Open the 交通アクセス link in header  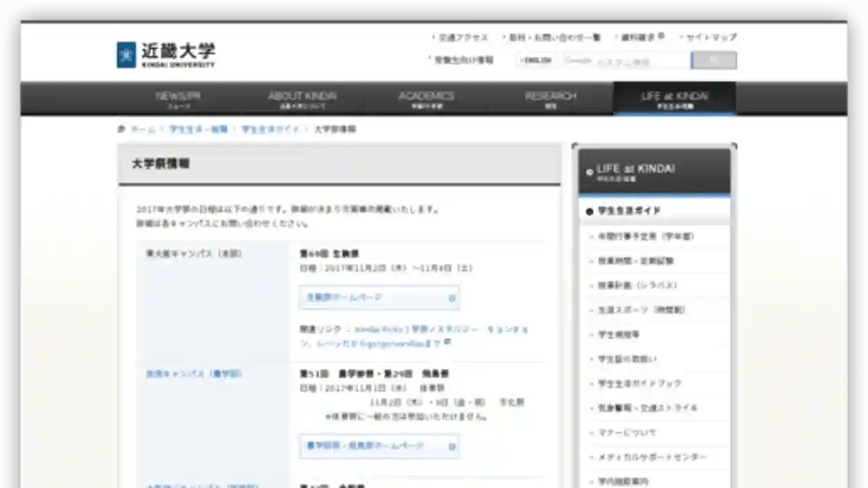463,38
